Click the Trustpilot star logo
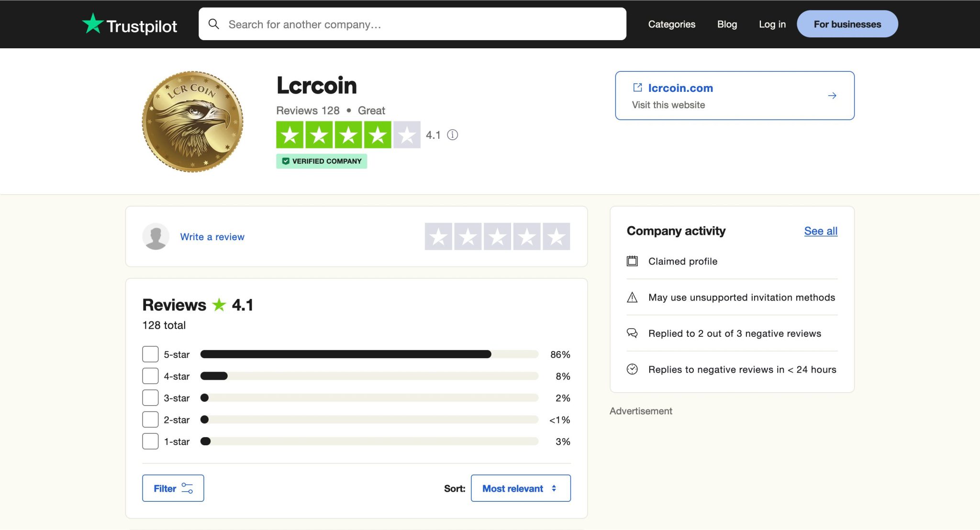Screen dimensions: 980x530 click(93, 23)
